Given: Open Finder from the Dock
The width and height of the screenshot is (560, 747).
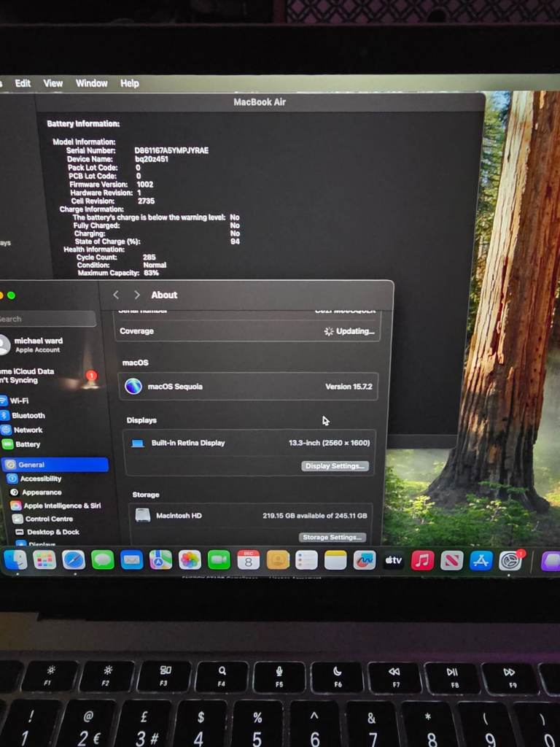Looking at the screenshot, I should pyautogui.click(x=15, y=560).
